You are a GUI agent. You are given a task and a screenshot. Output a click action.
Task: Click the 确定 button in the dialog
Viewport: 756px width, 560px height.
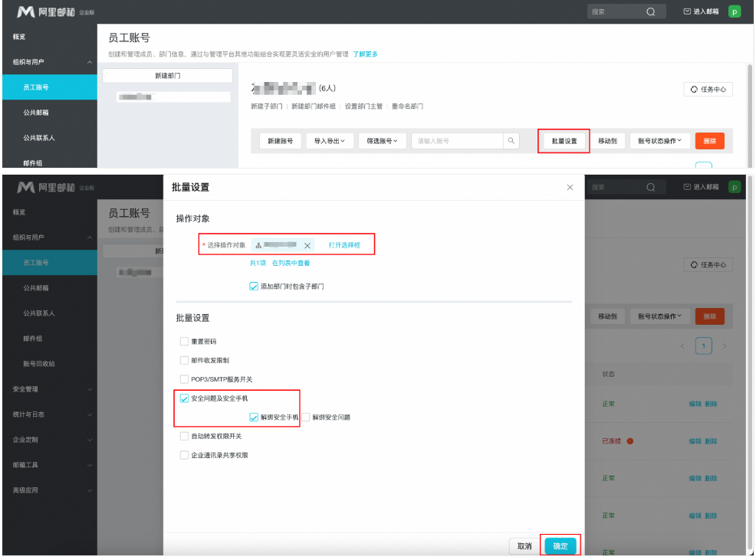(560, 545)
